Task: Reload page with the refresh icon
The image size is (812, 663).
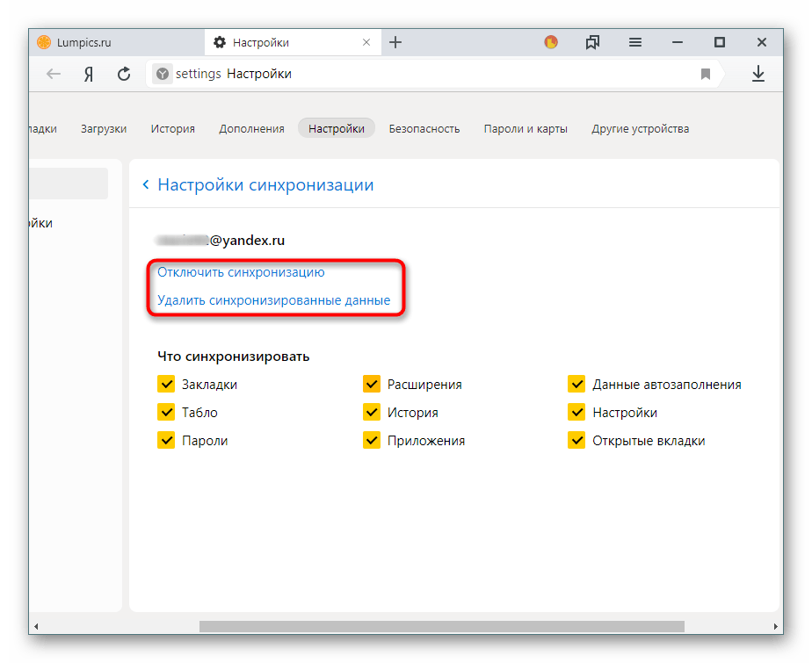Action: click(124, 75)
